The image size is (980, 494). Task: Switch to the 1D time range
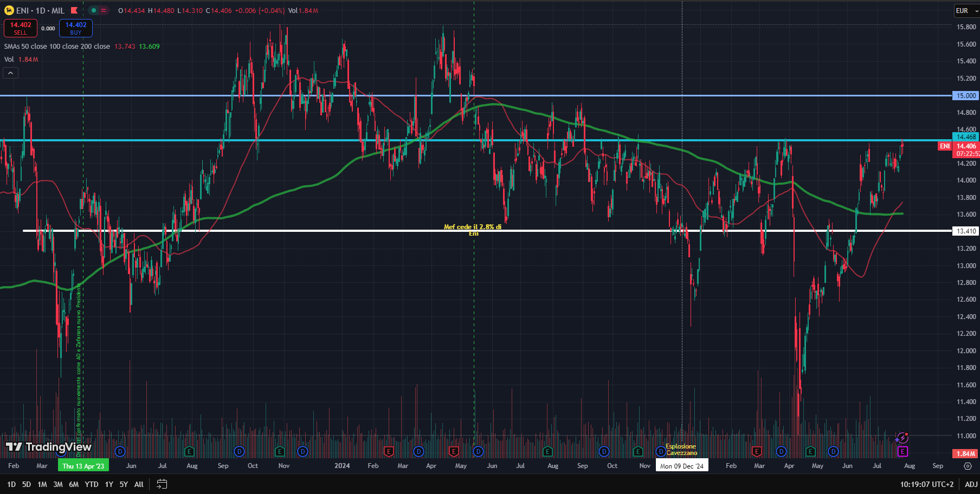11,484
